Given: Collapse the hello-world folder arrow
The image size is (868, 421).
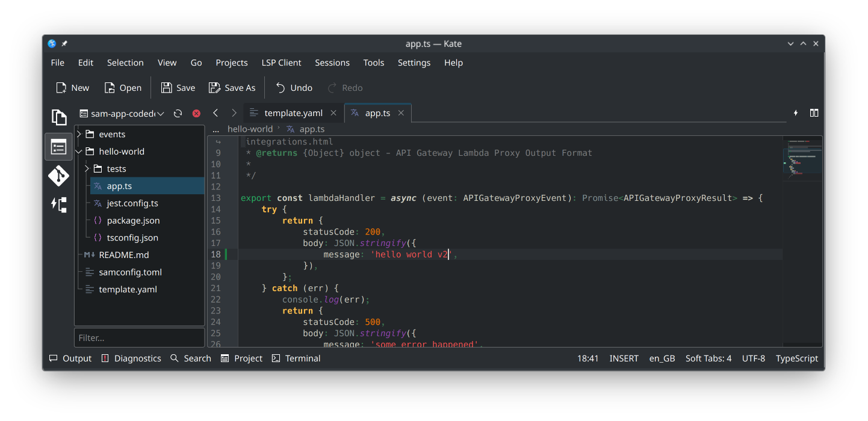Looking at the screenshot, I should point(79,152).
